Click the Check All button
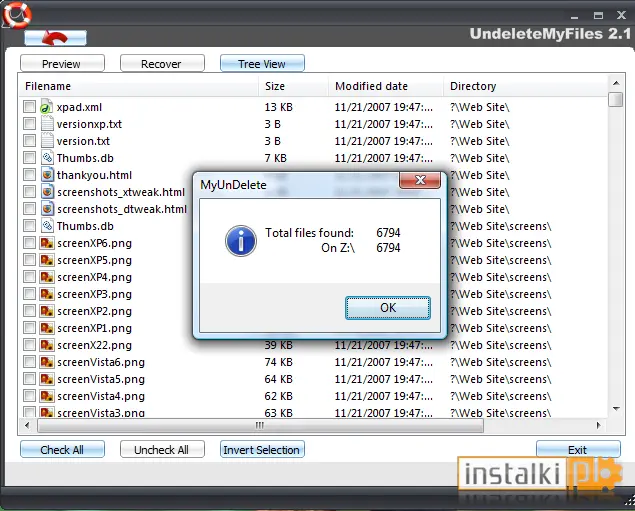The width and height of the screenshot is (635, 511). pyautogui.click(x=62, y=449)
